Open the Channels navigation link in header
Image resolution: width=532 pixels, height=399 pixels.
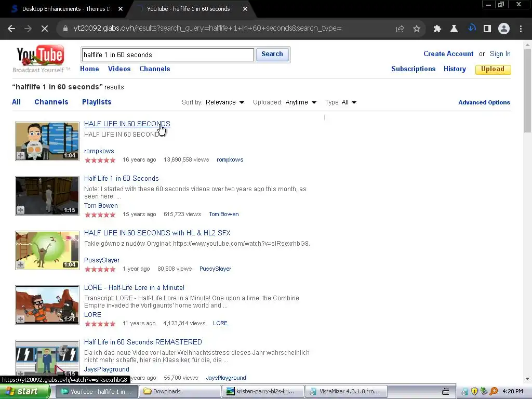[155, 69]
